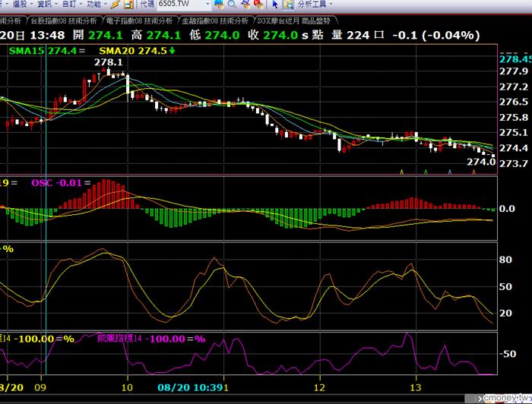The image size is (532, 404).
Task: Switch to 電子指數08 技術分析 tab
Action: click(x=139, y=21)
